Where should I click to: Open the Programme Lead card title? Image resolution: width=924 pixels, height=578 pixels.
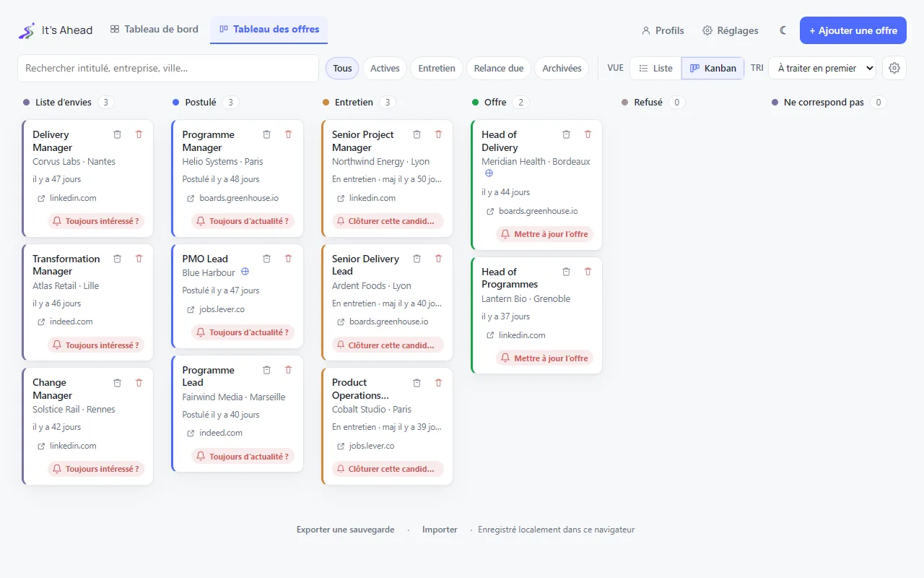click(x=208, y=376)
